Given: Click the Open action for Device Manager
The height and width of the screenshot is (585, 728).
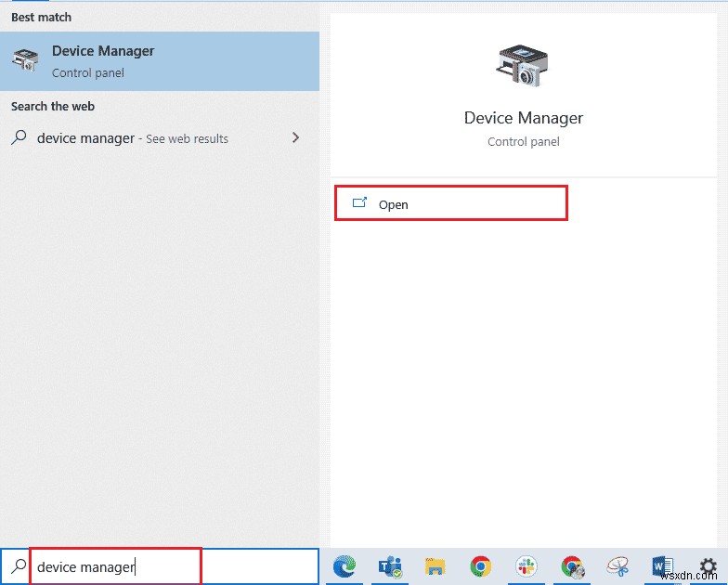Looking at the screenshot, I should point(451,203).
